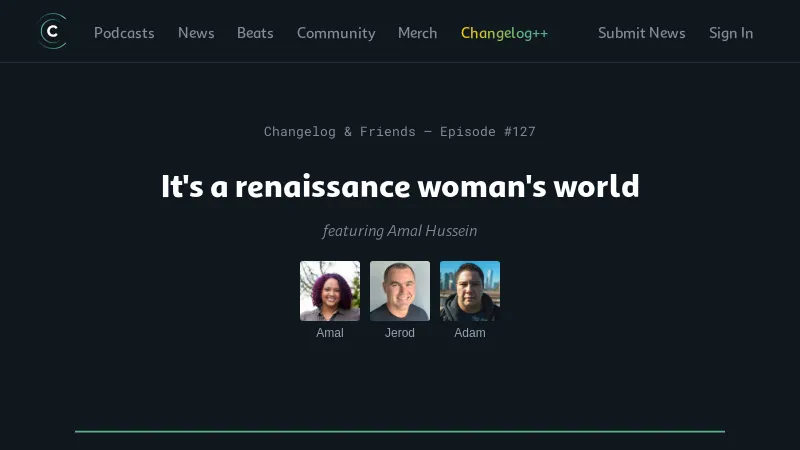Open the Beats page
The image size is (800, 450).
[255, 33]
